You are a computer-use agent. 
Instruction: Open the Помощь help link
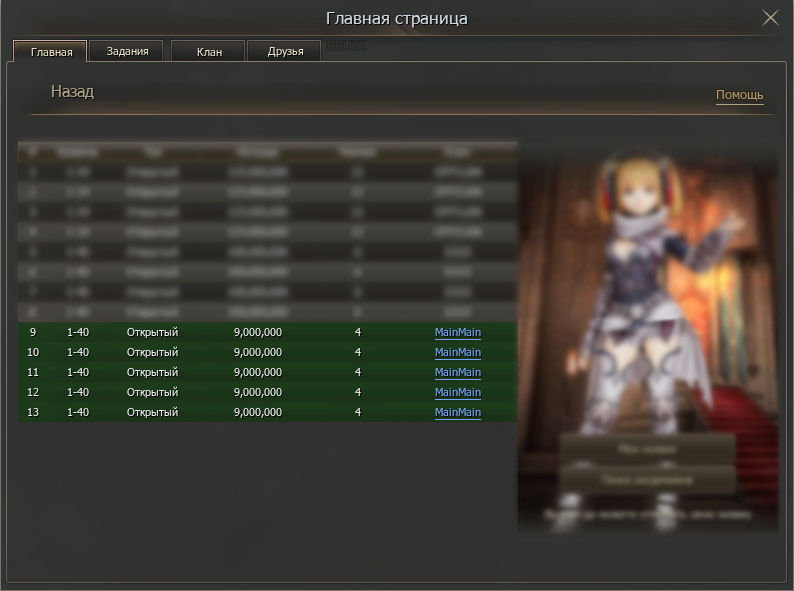[739, 95]
